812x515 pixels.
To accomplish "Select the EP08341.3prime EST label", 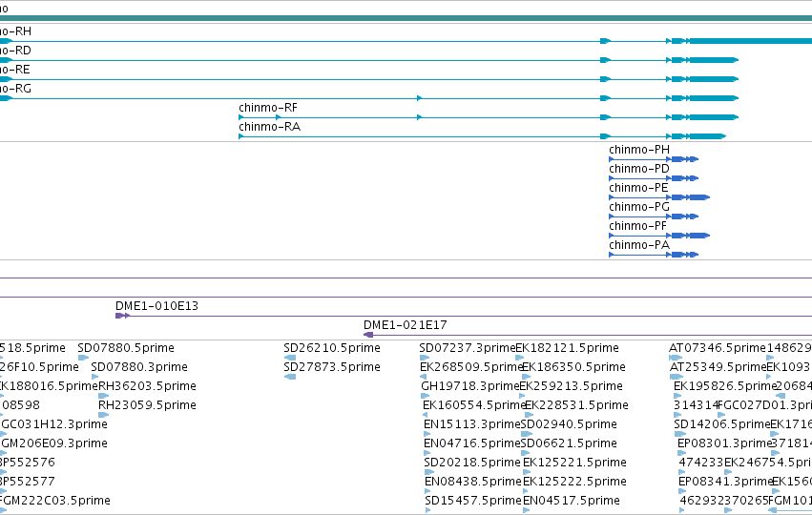I will 725,482.
